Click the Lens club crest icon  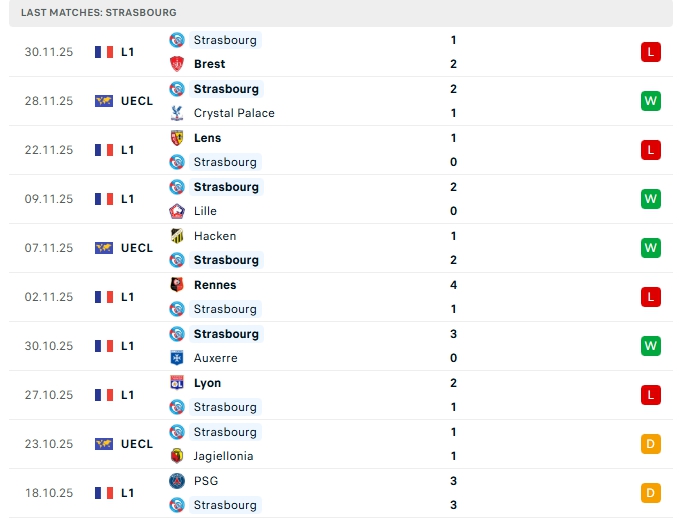pyautogui.click(x=177, y=138)
